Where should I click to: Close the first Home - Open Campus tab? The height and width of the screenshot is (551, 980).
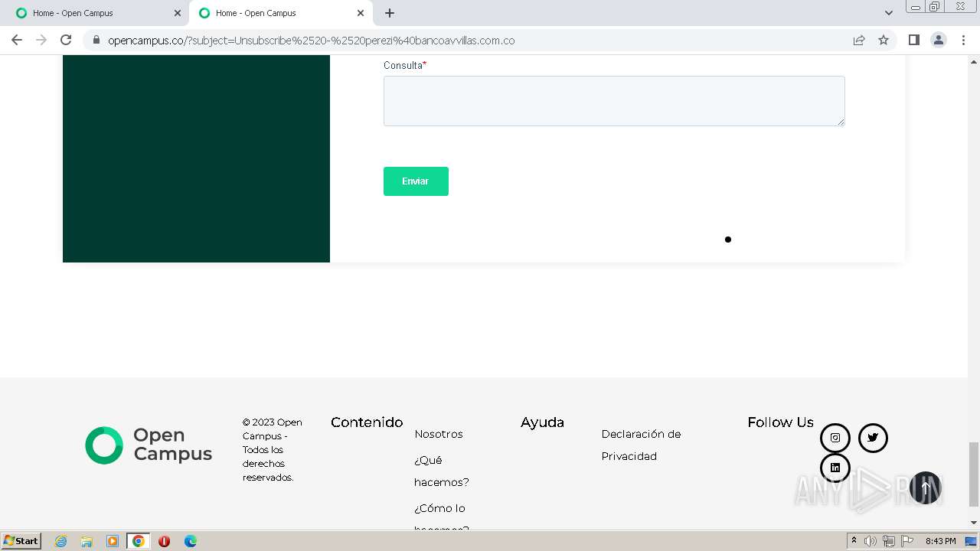point(178,13)
